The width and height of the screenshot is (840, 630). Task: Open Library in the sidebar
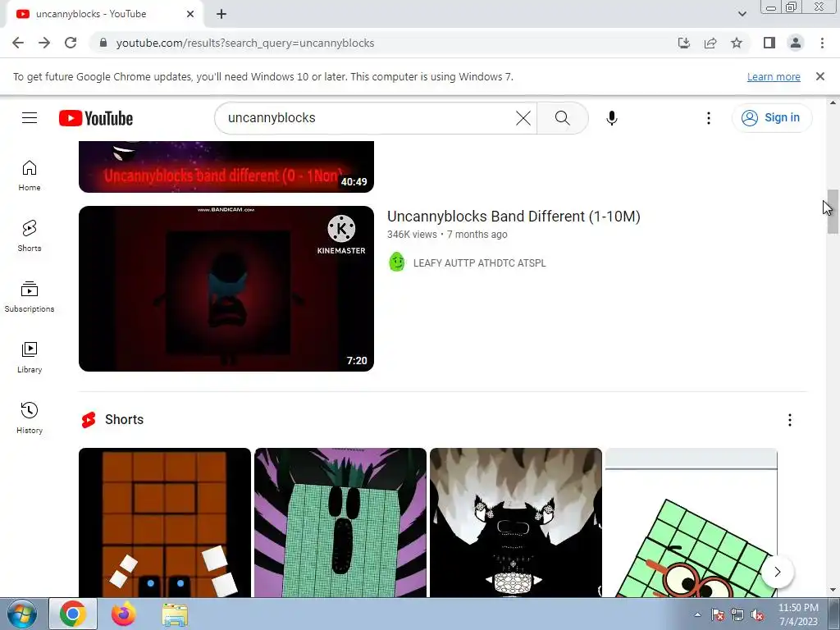pyautogui.click(x=30, y=358)
